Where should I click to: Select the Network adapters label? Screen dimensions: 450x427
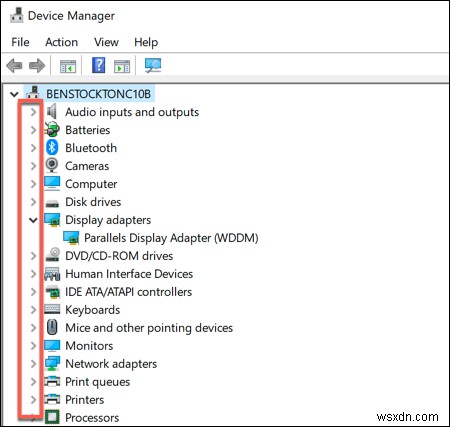click(x=111, y=364)
